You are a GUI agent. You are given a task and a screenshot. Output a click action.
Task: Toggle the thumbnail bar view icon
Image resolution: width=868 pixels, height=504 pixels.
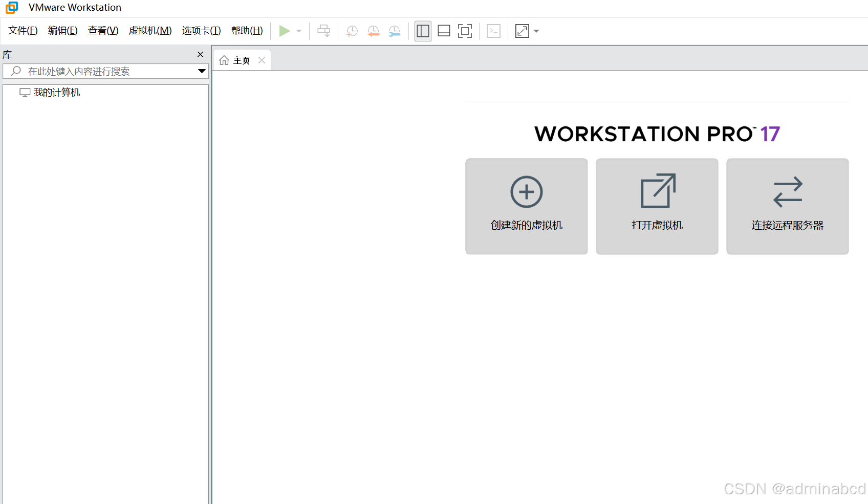point(444,31)
